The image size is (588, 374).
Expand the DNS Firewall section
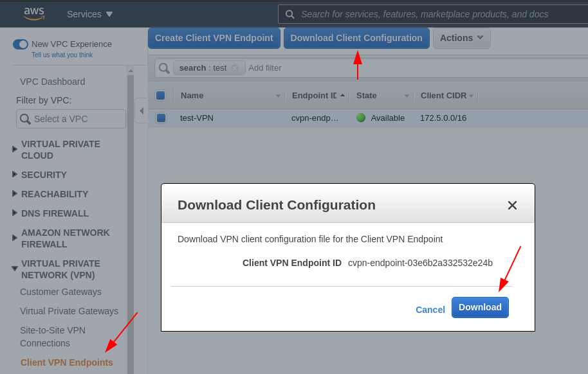(x=15, y=213)
